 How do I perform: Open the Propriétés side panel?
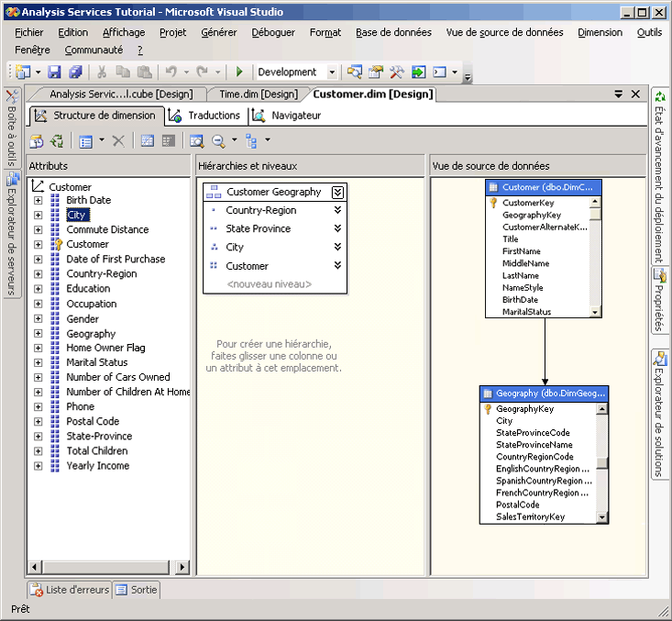(x=659, y=300)
